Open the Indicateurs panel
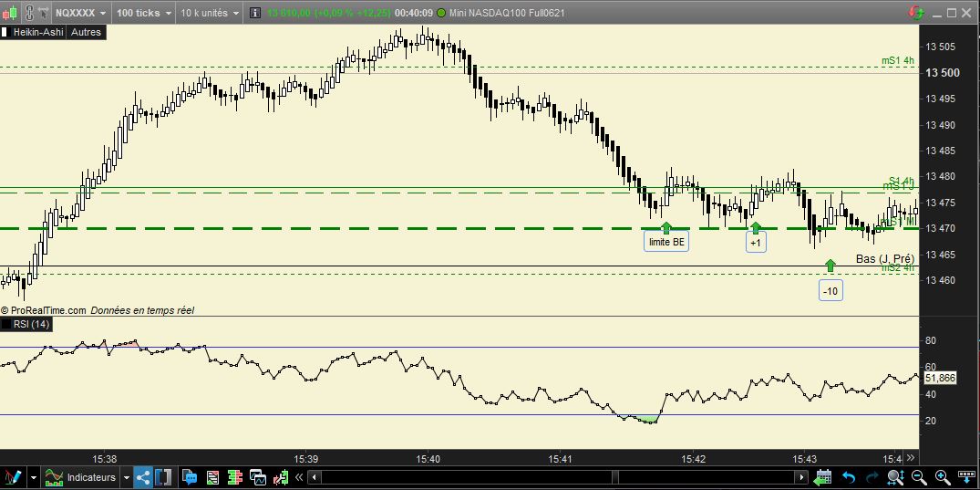Image resolution: width=980 pixels, height=490 pixels. (80, 478)
